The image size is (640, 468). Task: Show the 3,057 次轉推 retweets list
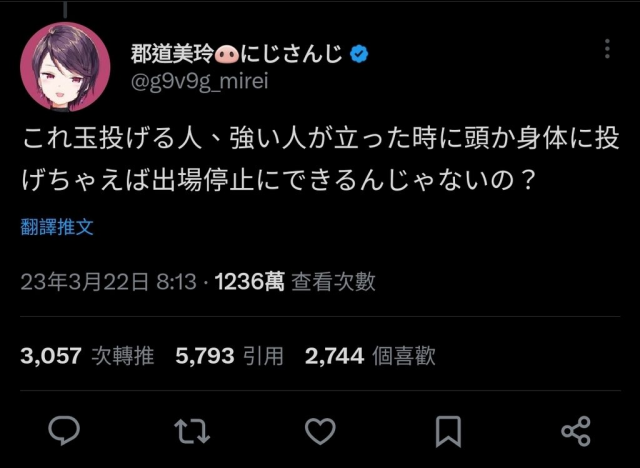pyautogui.click(x=87, y=356)
